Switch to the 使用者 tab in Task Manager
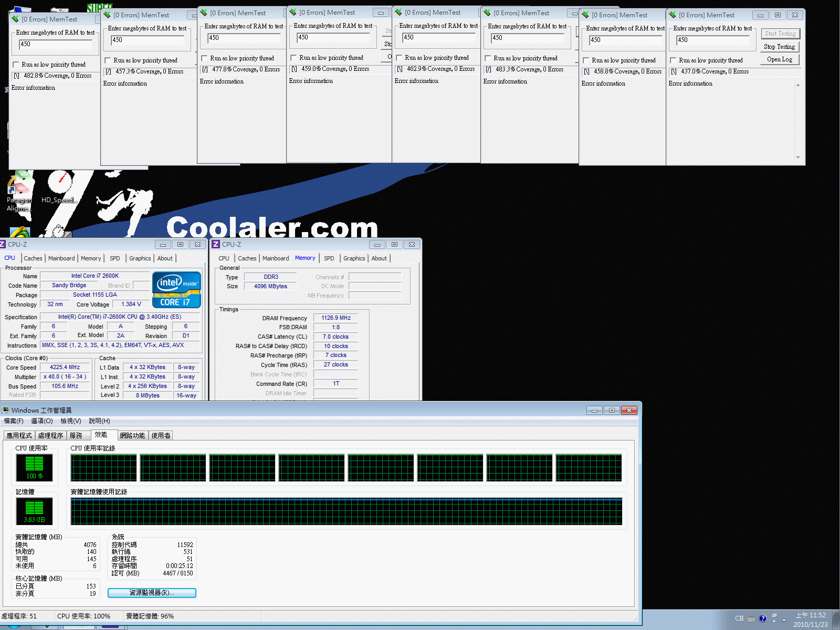Viewport: 840px width, 630px height. pyautogui.click(x=161, y=436)
